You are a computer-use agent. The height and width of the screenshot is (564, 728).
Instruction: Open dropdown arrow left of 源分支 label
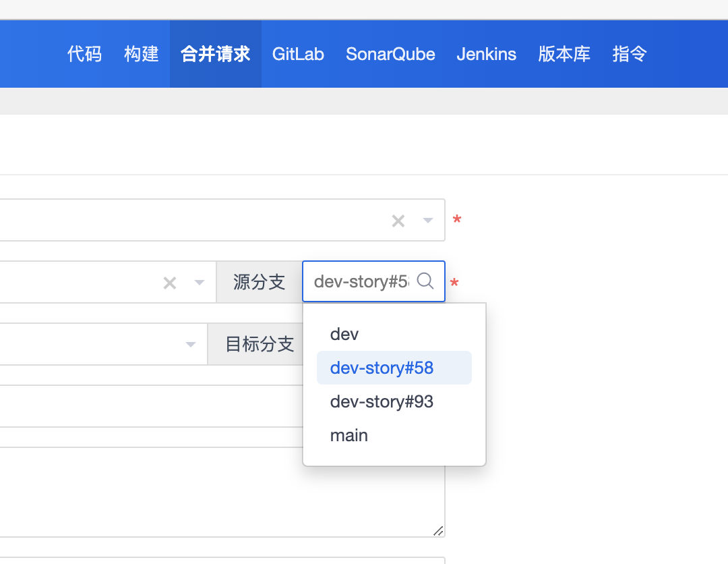click(x=200, y=283)
